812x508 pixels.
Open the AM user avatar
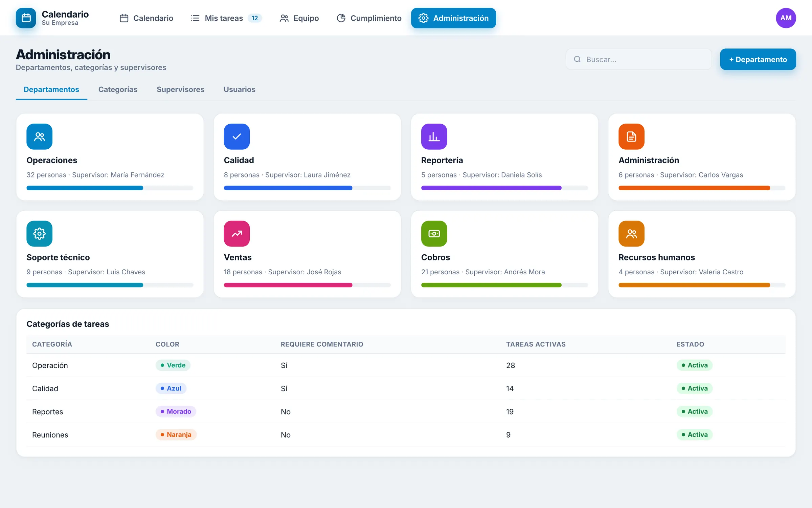(x=786, y=18)
